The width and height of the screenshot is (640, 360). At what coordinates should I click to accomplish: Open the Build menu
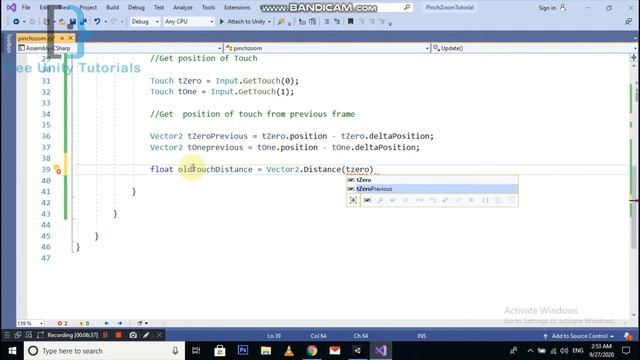coord(112,7)
